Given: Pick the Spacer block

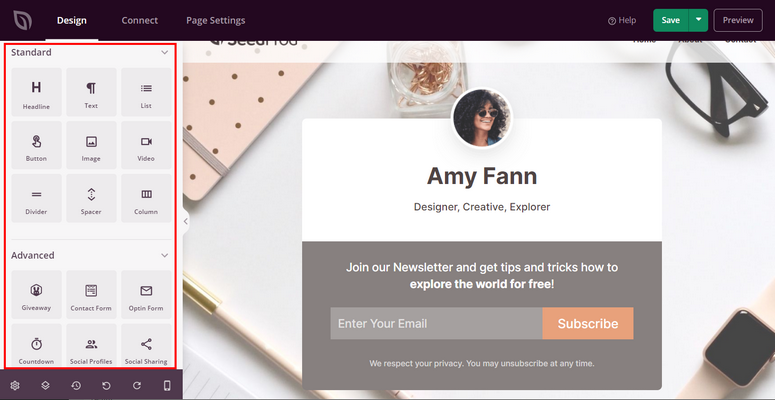Looking at the screenshot, I should tap(91, 198).
